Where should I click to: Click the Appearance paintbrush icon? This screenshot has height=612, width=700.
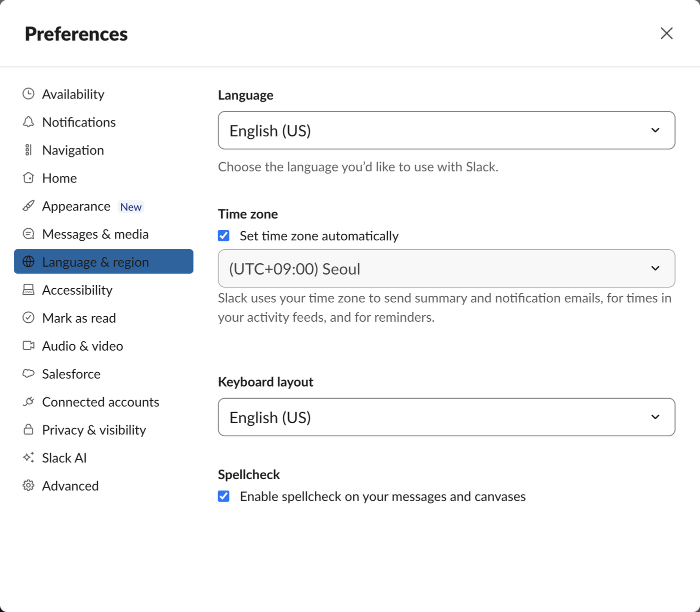coord(28,206)
